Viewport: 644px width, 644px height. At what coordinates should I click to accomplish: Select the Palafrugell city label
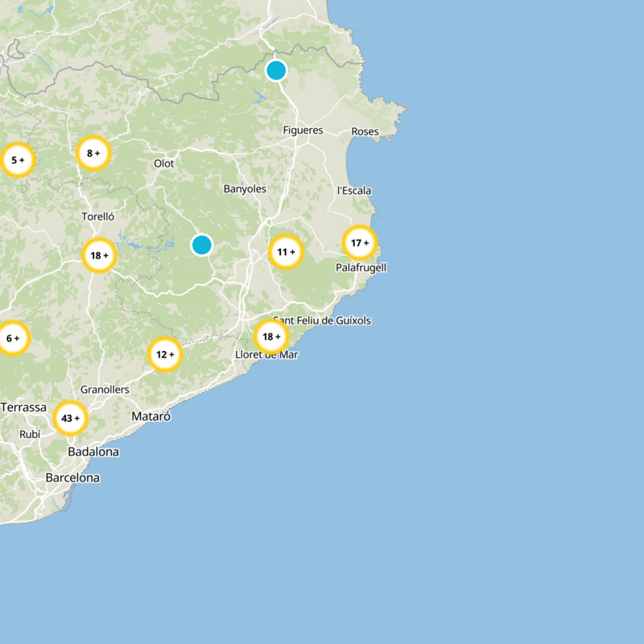(x=361, y=267)
